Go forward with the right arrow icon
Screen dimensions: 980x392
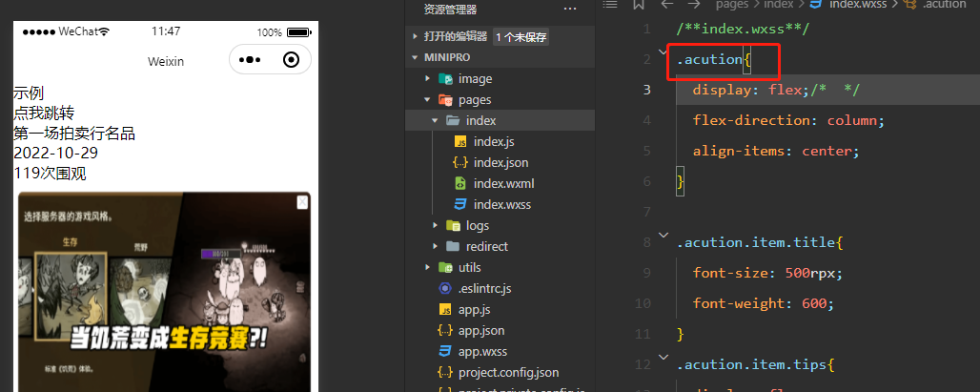point(694,5)
